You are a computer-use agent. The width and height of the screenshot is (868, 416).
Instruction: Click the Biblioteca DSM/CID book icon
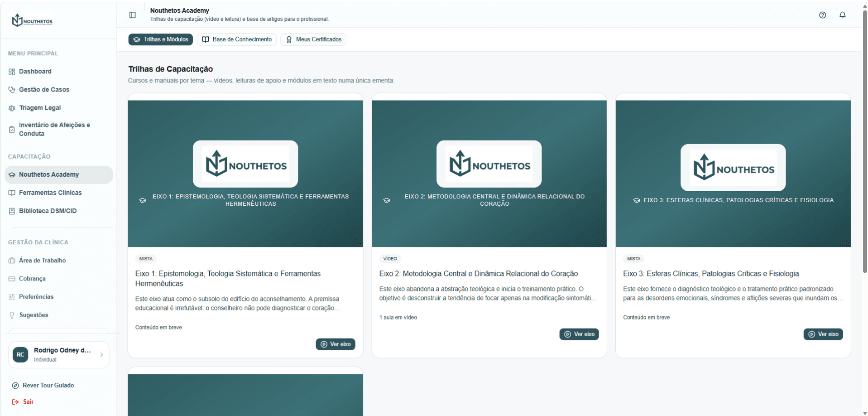coord(12,211)
